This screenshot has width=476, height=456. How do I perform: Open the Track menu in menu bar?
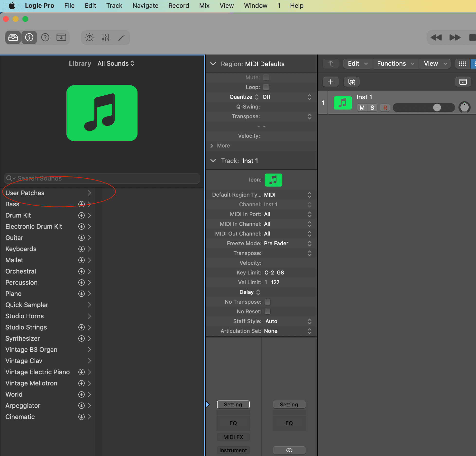point(114,6)
